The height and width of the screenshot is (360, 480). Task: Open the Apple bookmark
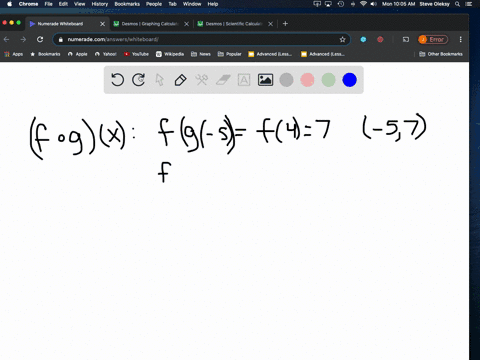point(77,54)
